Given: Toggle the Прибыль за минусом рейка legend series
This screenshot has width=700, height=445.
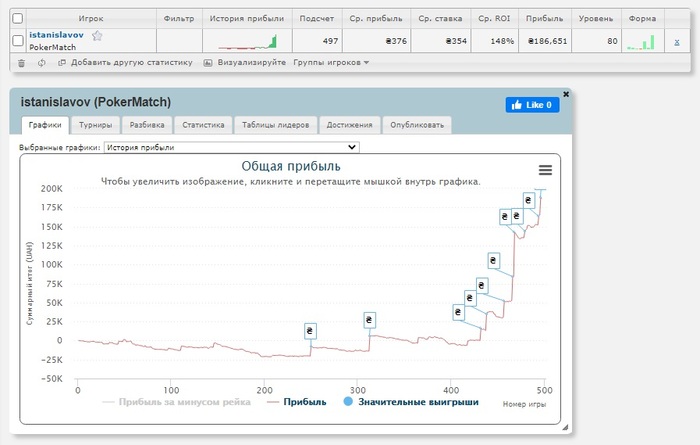Looking at the screenshot, I should (x=177, y=402).
